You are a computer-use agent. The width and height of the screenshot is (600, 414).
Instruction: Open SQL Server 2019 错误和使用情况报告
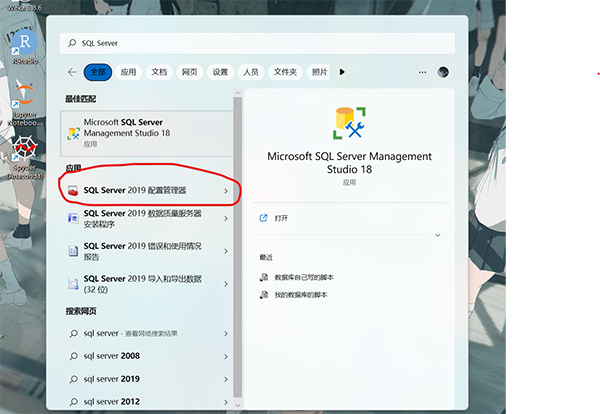[x=147, y=251]
